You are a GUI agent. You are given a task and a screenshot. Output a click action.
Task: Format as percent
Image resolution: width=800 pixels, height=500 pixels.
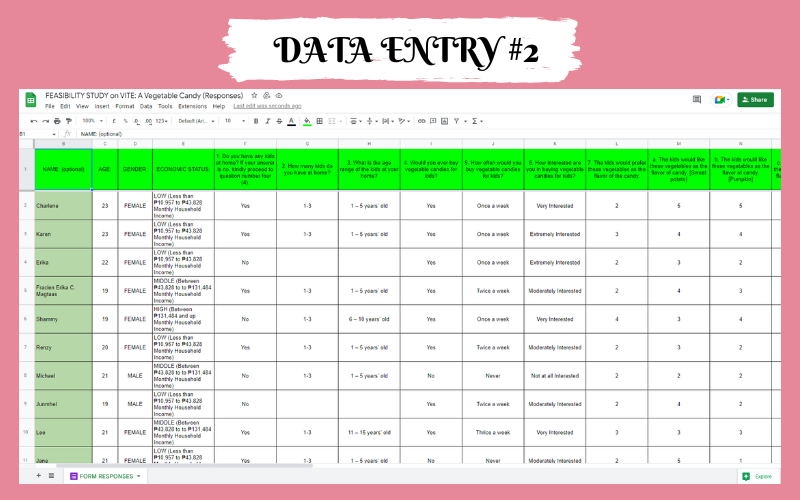click(x=126, y=121)
